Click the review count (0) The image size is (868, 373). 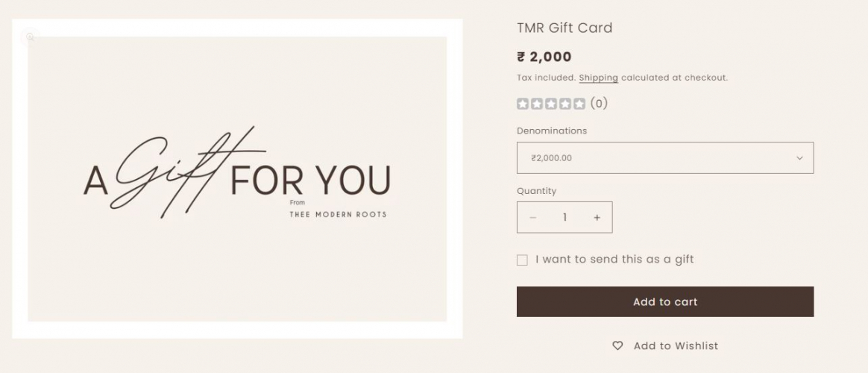599,104
